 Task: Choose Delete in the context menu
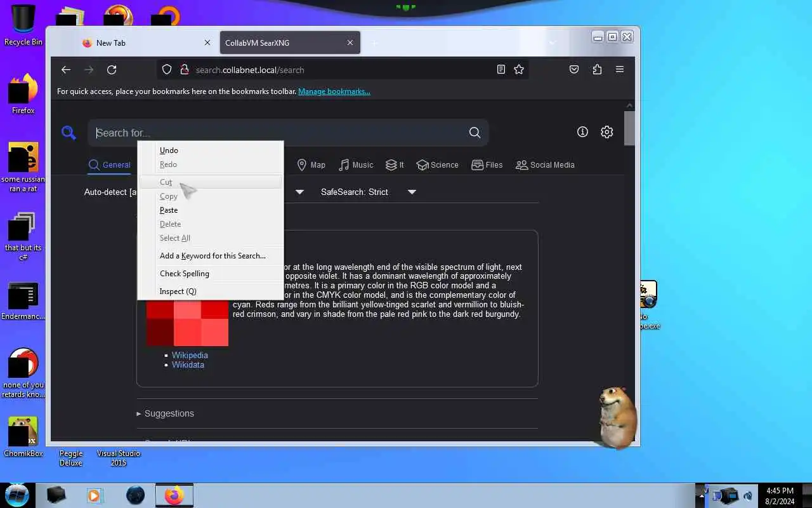(x=210, y=224)
